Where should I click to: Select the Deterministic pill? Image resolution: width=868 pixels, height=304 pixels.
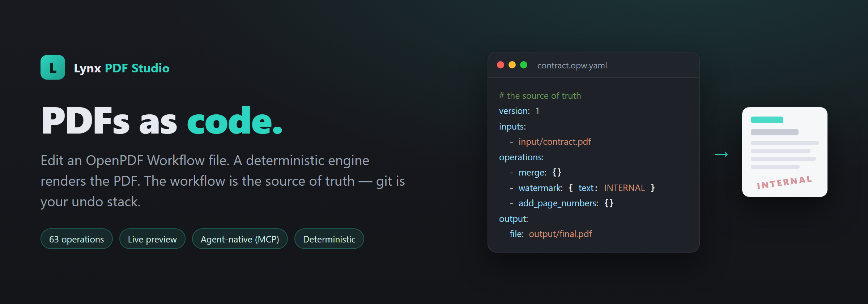pyautogui.click(x=329, y=239)
